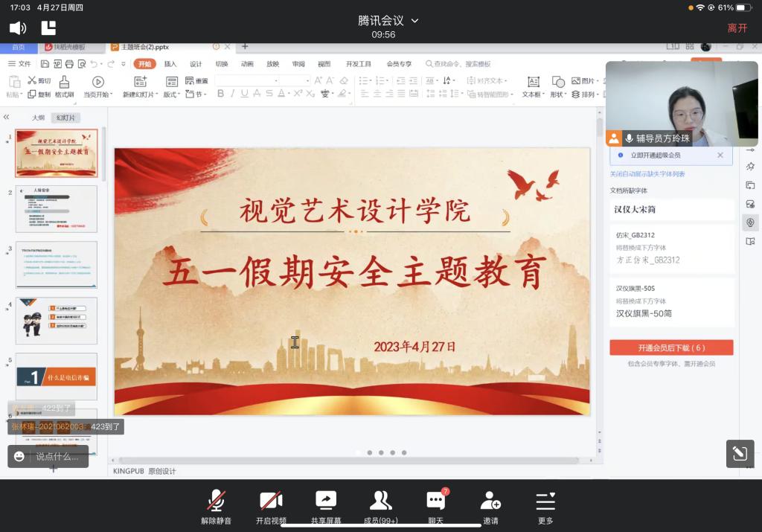Toggle the floating window layout icon
762x532 pixels.
pos(48,28)
